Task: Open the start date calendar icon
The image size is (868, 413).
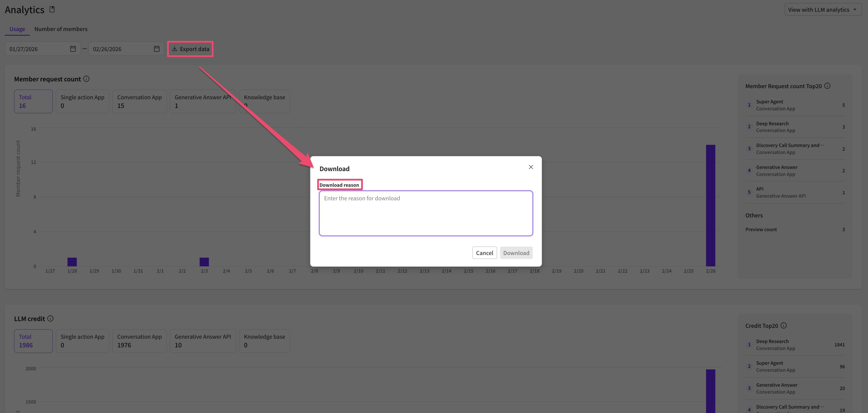Action: click(x=73, y=49)
